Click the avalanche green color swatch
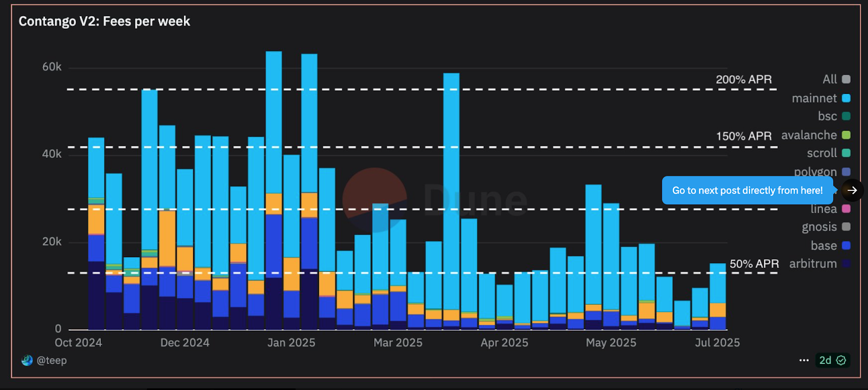Screen dimensions: 868x390 pos(846,135)
